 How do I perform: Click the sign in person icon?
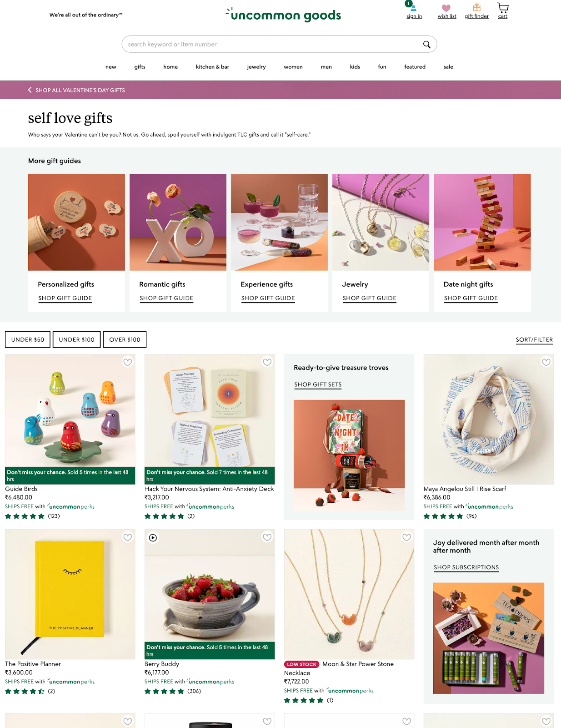coord(413,8)
